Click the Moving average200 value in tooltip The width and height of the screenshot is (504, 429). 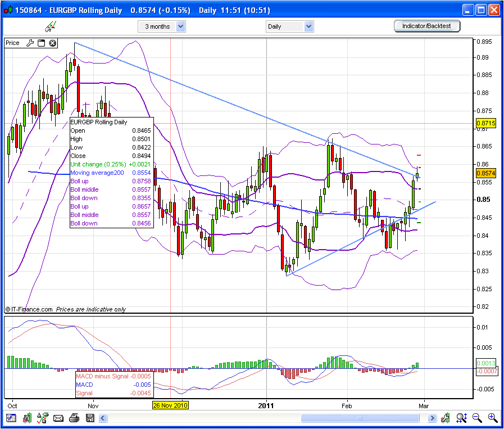click(x=142, y=173)
